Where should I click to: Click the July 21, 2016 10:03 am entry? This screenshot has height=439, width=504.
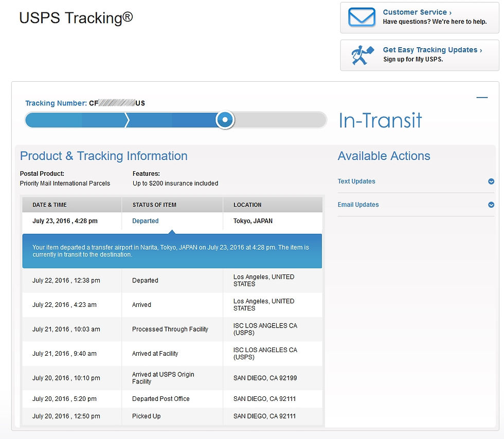[x=66, y=329]
